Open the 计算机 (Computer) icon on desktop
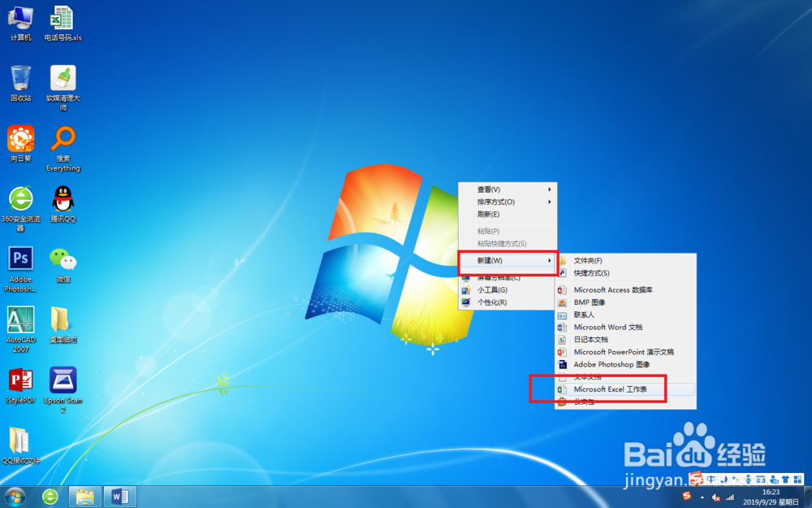The image size is (812, 508). (19, 23)
